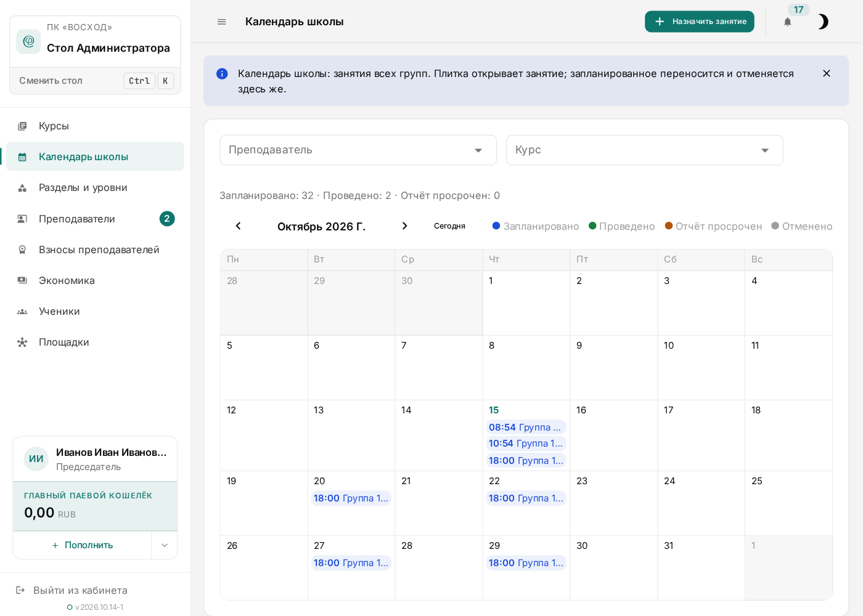The height and width of the screenshot is (616, 863).
Task: Click the orange Отчёт просрочен legend dot
Action: [669, 225]
